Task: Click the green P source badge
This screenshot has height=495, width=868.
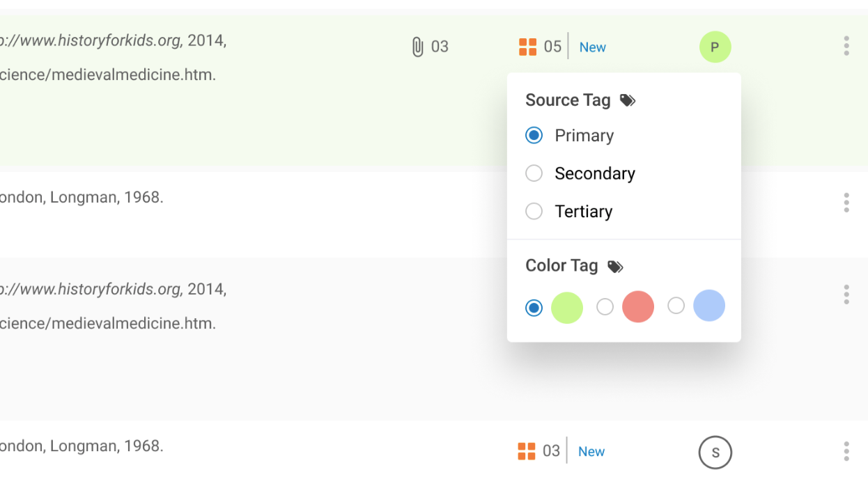Action: 715,47
